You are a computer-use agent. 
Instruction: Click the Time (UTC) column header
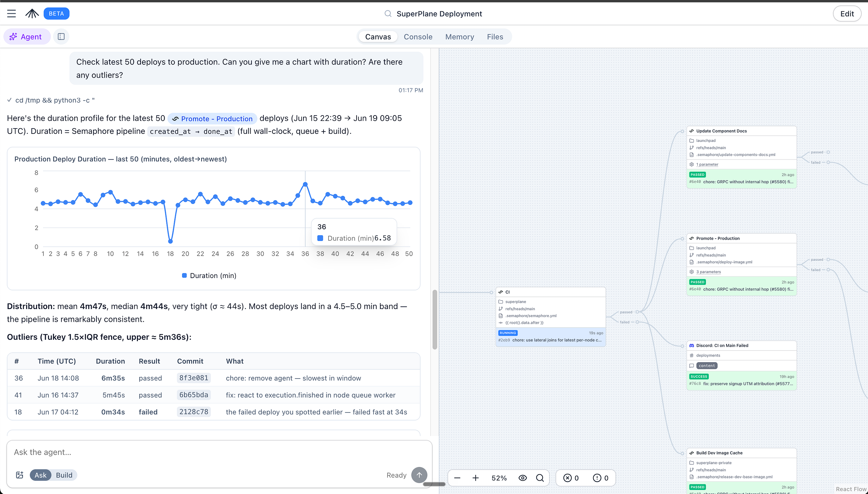57,361
